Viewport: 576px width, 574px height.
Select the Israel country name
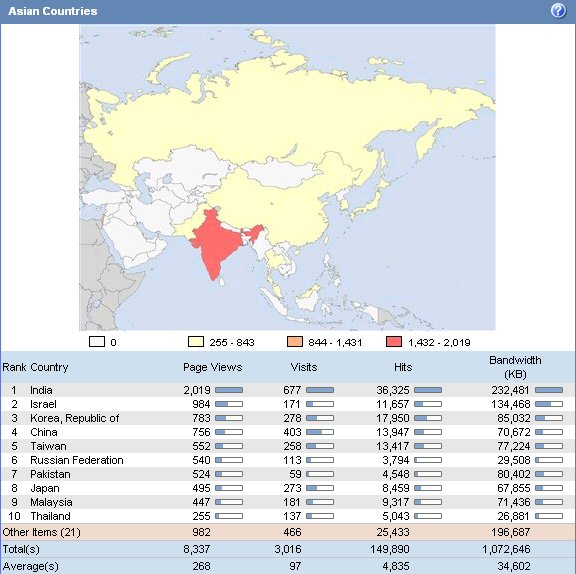43,404
